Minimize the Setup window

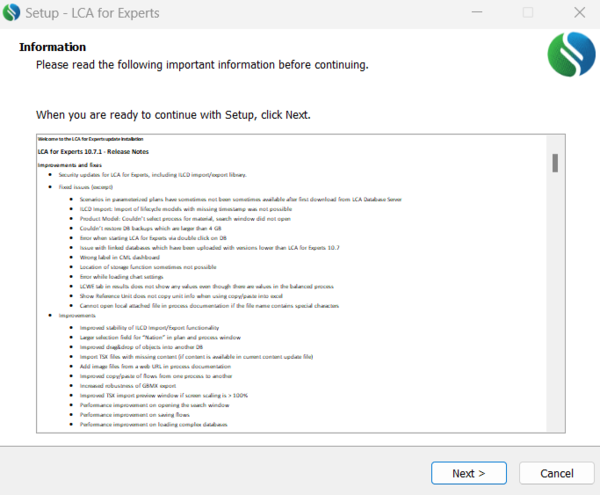pyautogui.click(x=477, y=13)
